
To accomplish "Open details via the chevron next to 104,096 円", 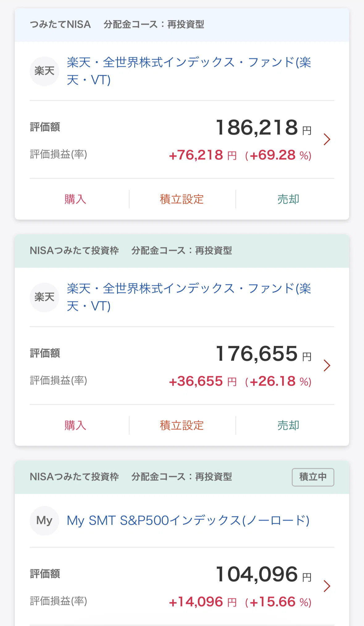I will pyautogui.click(x=327, y=586).
